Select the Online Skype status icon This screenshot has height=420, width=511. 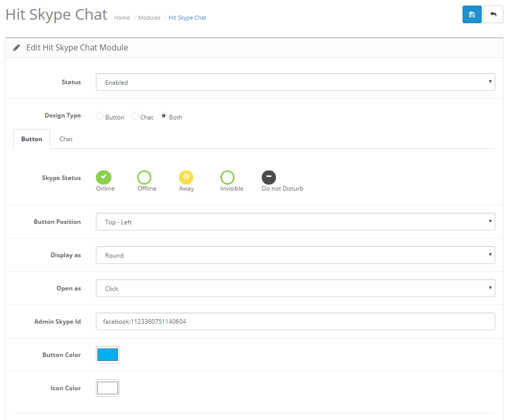point(103,177)
